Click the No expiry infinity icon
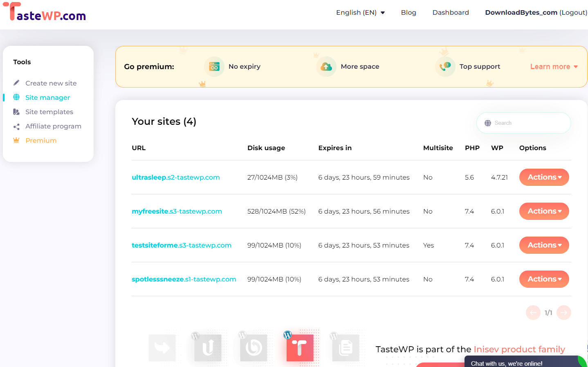The width and height of the screenshot is (588, 367). [214, 67]
